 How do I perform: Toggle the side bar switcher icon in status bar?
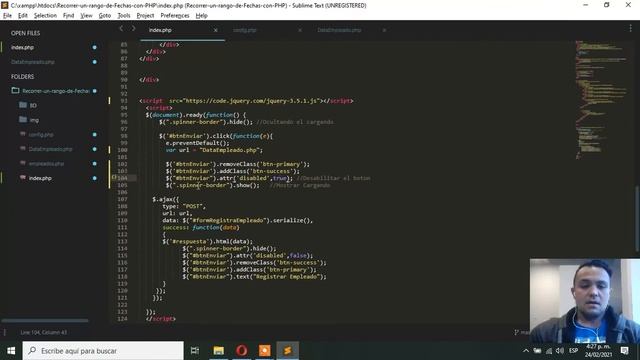[x=5, y=333]
